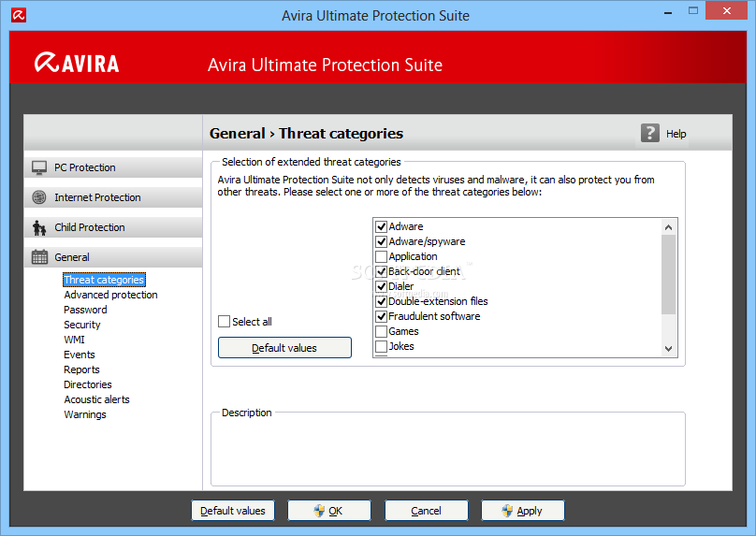Toggle the Back-door client checkbox

point(382,271)
